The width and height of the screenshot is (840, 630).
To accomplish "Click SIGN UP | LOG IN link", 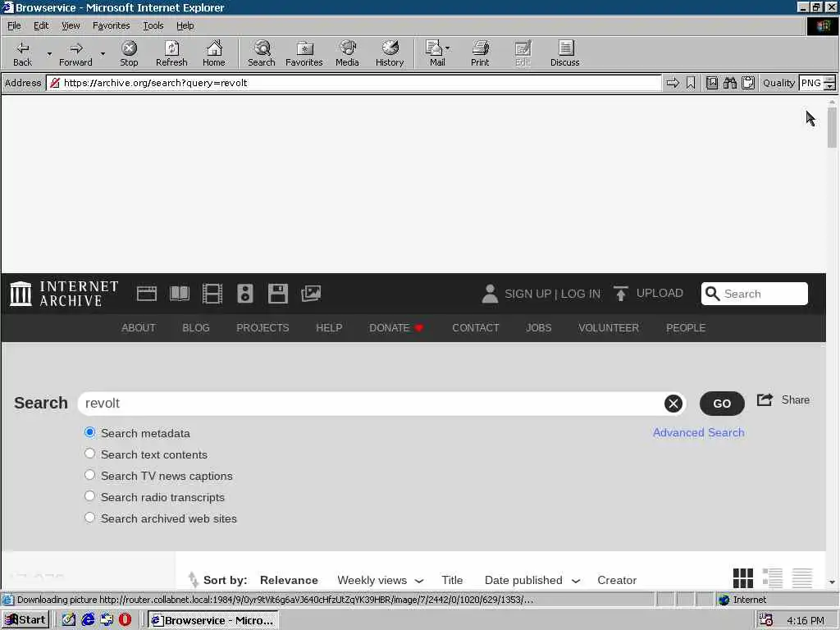I will 552,294.
